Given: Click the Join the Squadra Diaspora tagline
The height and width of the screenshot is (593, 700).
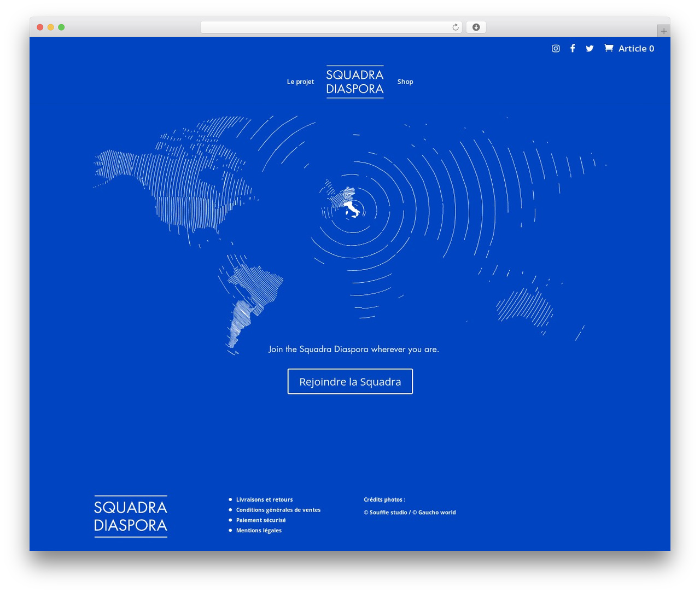Looking at the screenshot, I should point(353,349).
